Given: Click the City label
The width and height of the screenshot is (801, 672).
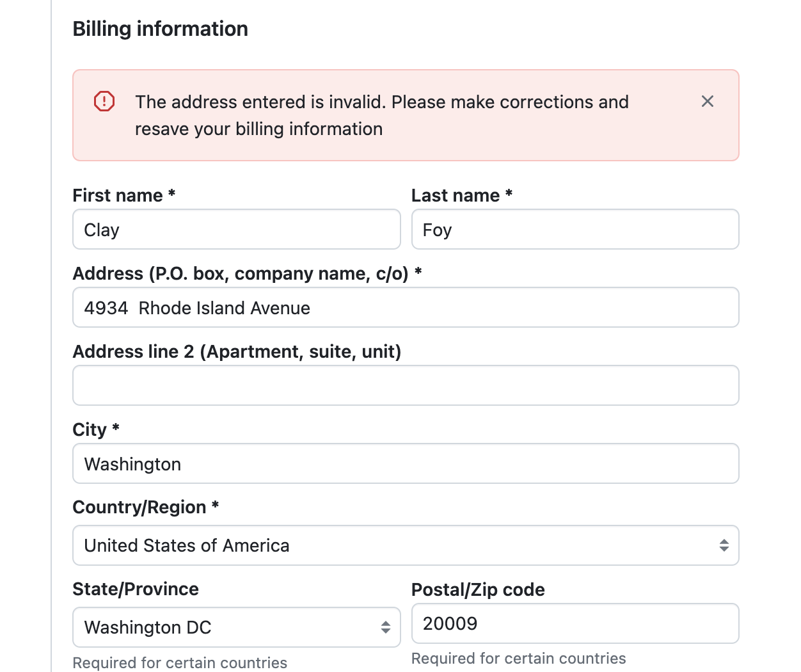Looking at the screenshot, I should tap(96, 429).
